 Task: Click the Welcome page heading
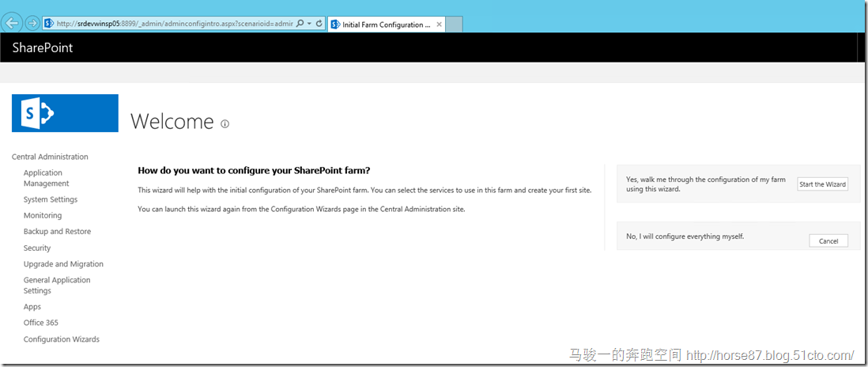coord(172,121)
